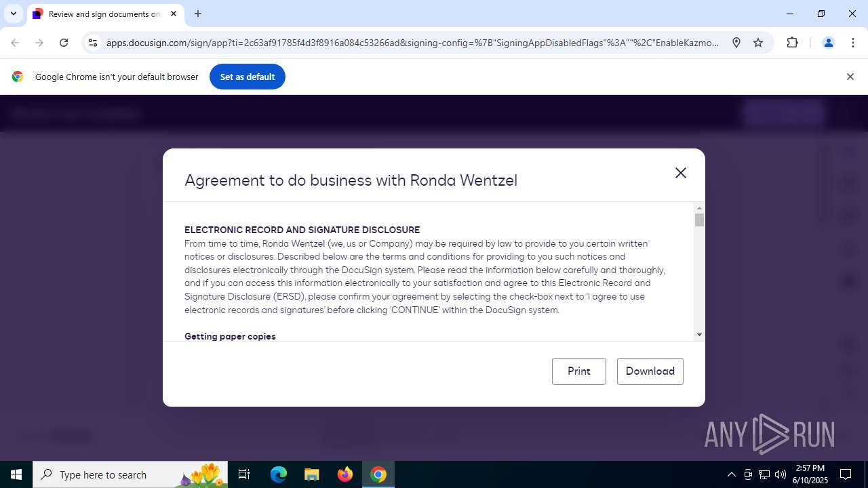Expand the tab search dropdown

click(13, 14)
